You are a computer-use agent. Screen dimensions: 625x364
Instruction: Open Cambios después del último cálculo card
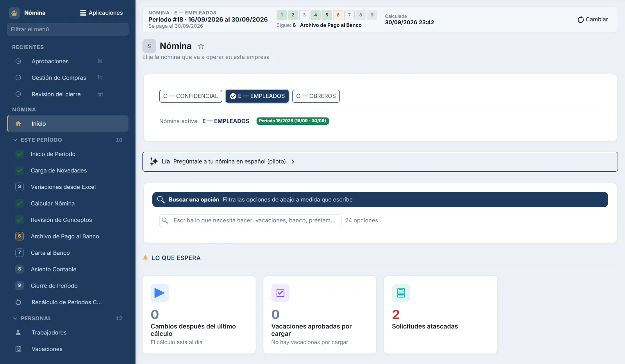coord(199,315)
